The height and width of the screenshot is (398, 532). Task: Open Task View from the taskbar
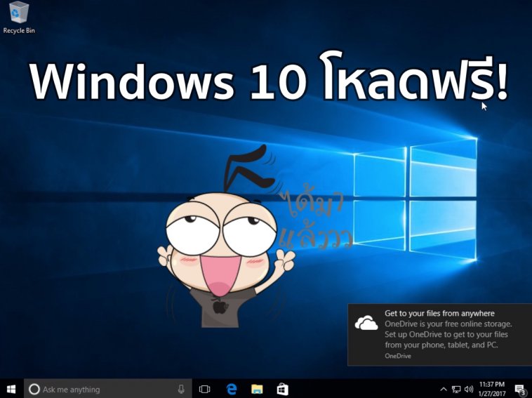tap(205, 389)
